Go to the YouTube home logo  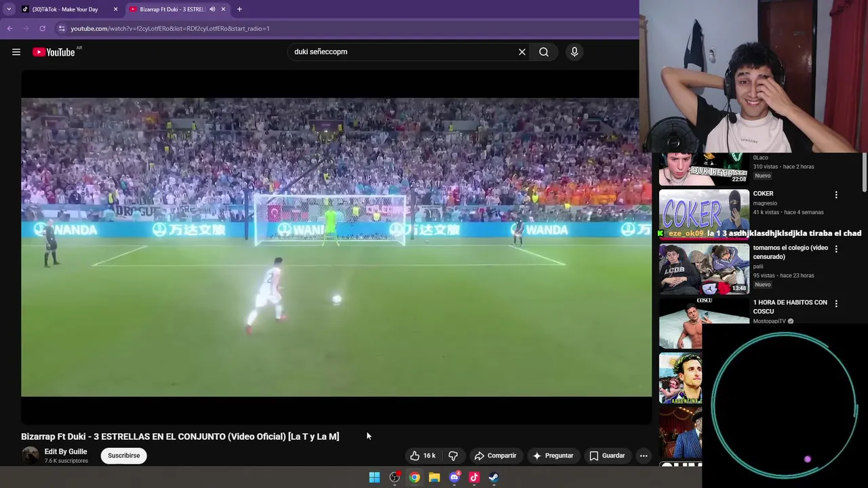click(54, 52)
